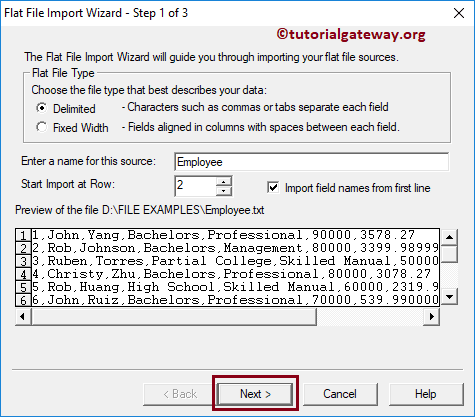Select preview row 4 with Christy Zhu
The width and height of the screenshot is (475, 417).
235,274
